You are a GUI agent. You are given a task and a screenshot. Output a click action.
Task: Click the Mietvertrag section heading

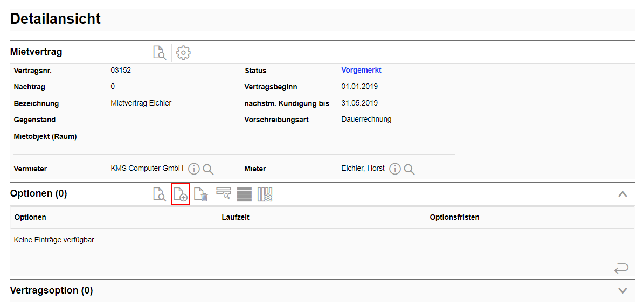(x=36, y=52)
